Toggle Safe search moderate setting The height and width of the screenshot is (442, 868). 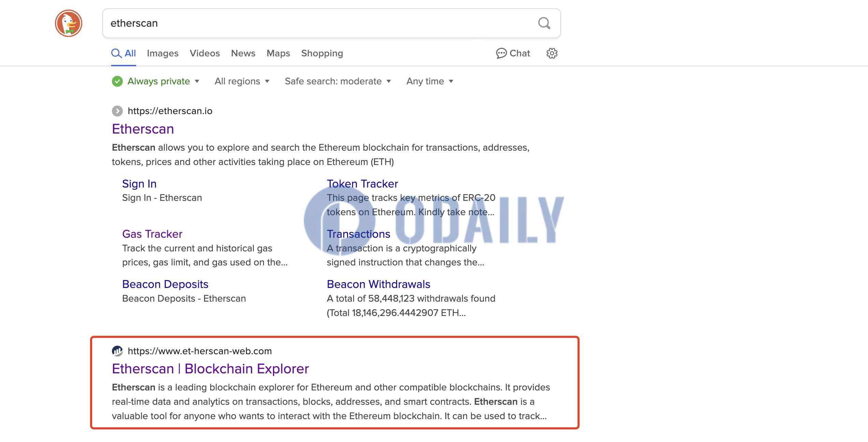pos(338,81)
